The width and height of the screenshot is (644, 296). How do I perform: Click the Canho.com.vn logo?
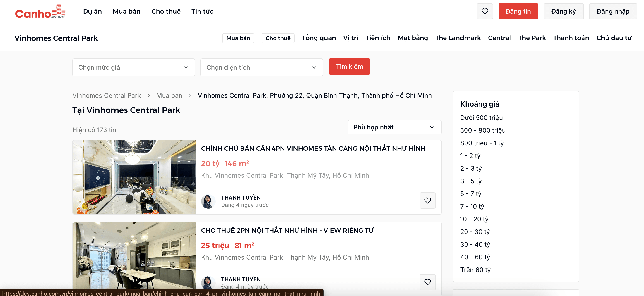40,12
